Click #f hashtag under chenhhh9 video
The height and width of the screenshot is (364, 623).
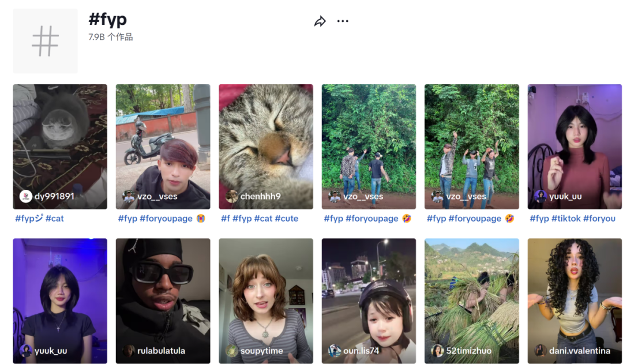[226, 218]
